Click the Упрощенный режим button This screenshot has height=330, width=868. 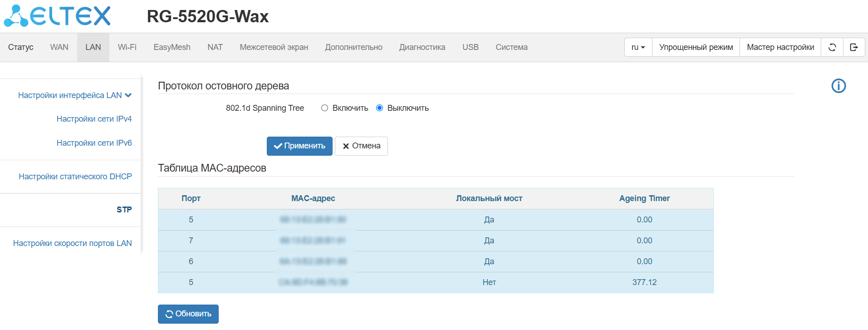tap(696, 47)
